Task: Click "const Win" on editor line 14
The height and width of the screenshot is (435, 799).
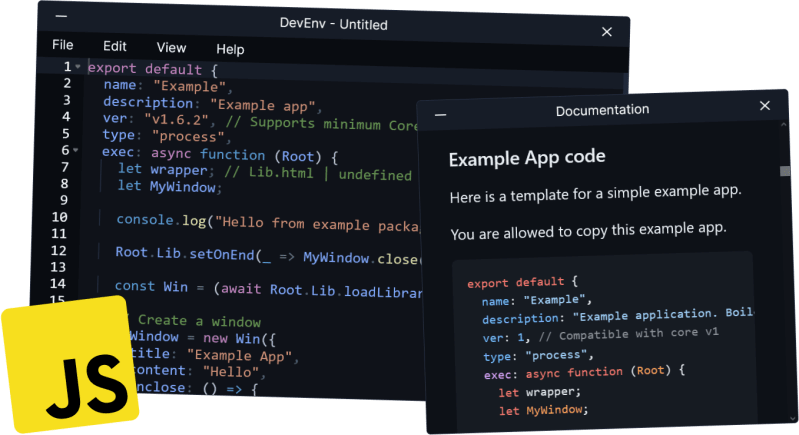Action: (151, 286)
